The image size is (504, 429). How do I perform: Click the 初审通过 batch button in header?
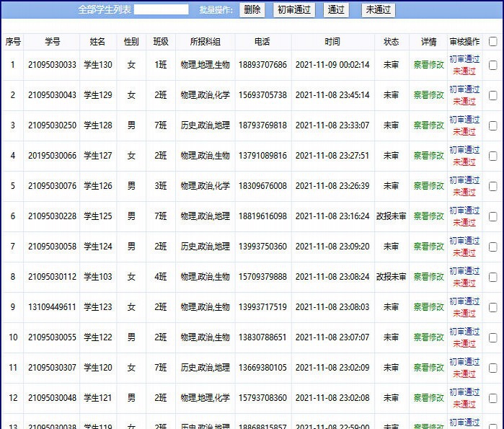294,10
